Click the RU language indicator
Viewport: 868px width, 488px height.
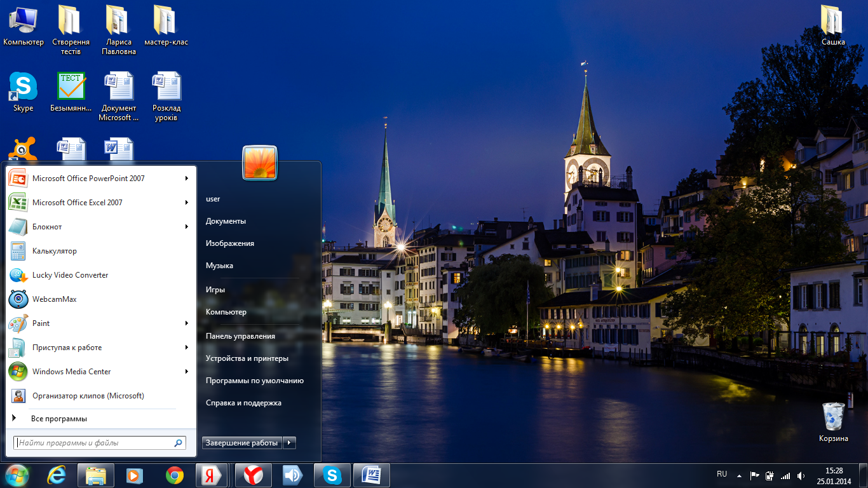(722, 474)
